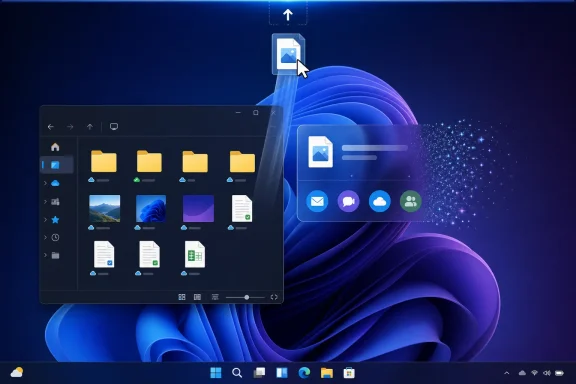The image size is (576, 384).
Task: Open Microsoft Store from the taskbar
Action: click(349, 373)
